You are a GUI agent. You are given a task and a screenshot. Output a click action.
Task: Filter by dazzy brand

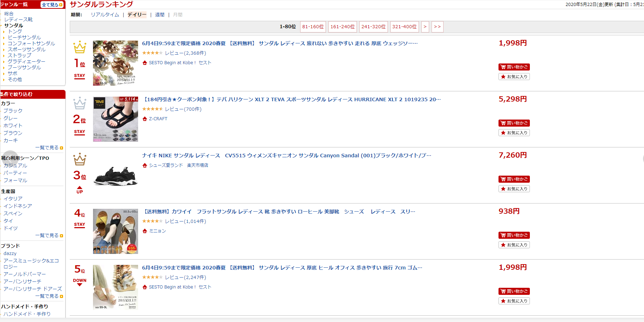click(10, 254)
